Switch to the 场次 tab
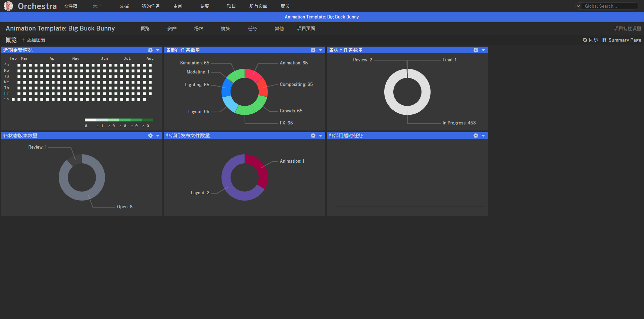 pos(199,29)
